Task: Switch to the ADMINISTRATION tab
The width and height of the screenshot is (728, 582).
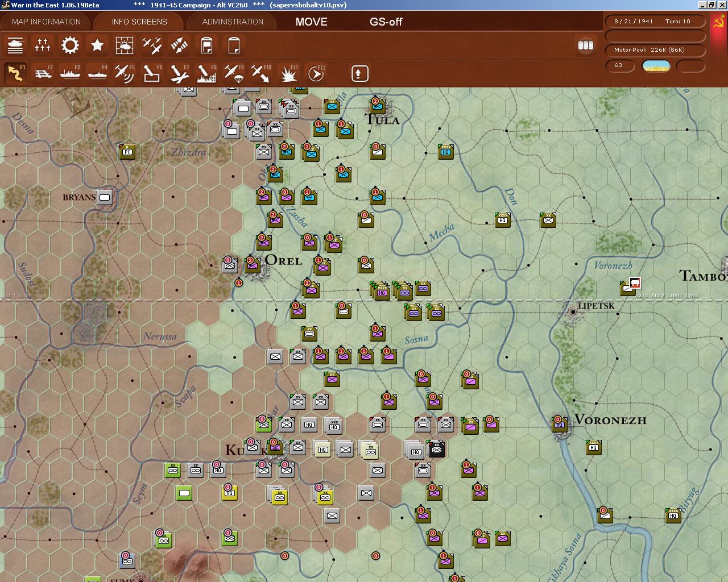Action: 233,22
